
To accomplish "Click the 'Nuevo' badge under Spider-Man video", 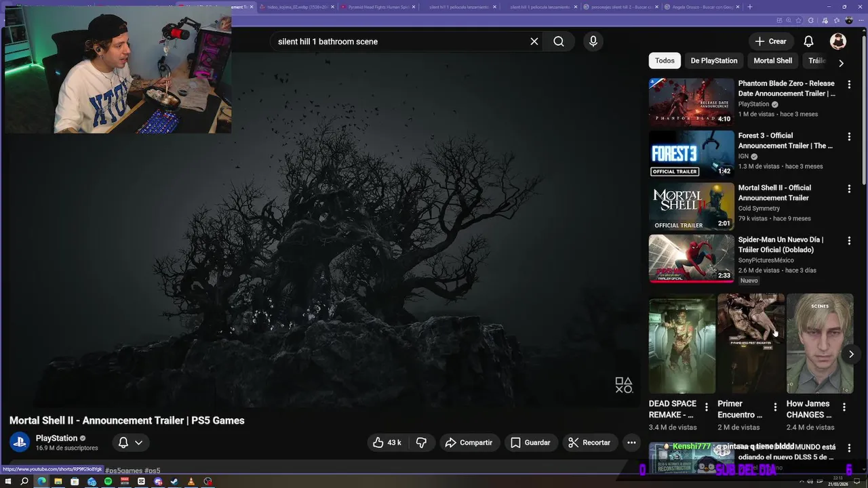I will click(749, 281).
